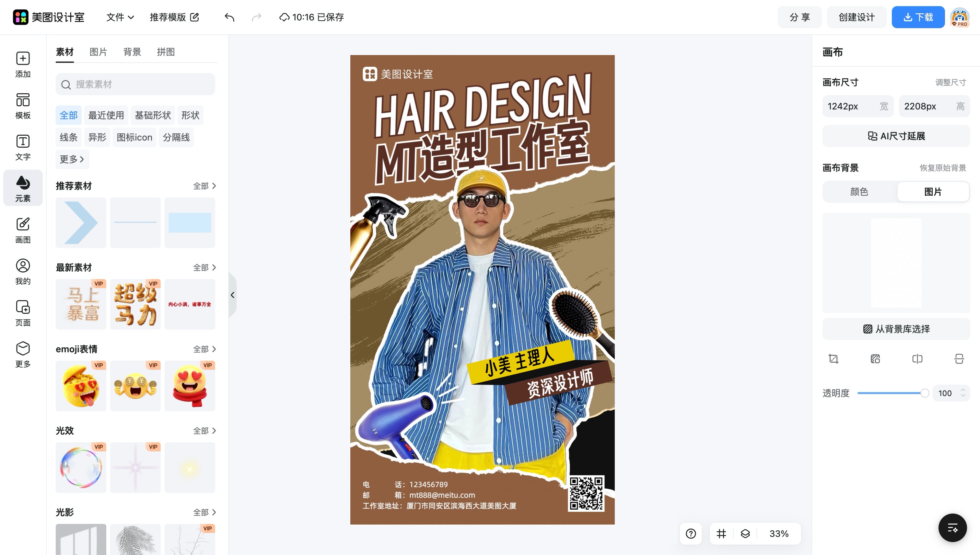The image size is (980, 555).
Task: Click the crop background icon
Action: 834,359
